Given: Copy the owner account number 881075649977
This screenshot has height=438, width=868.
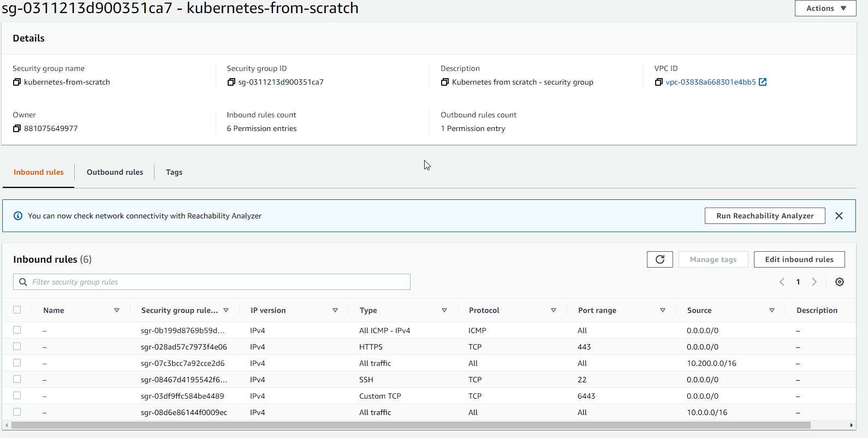Looking at the screenshot, I should coord(17,128).
